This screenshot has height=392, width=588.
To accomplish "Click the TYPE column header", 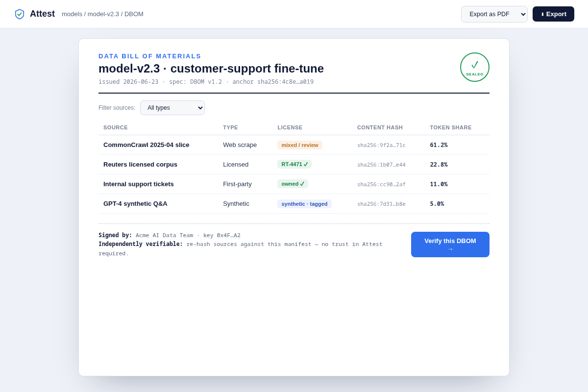I will click(230, 127).
